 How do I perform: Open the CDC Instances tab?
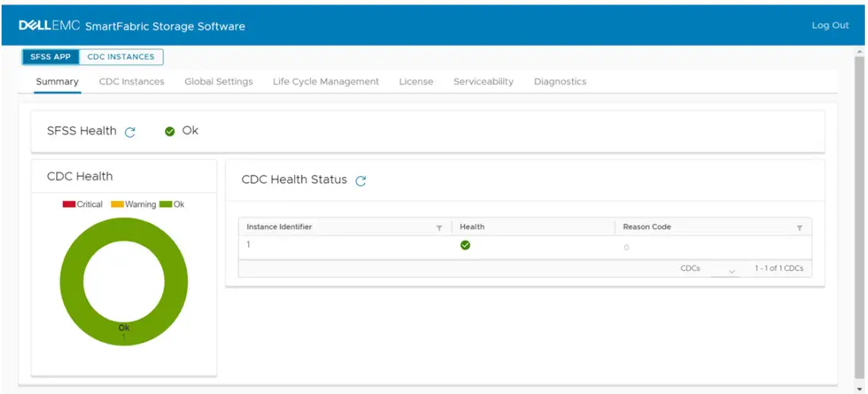coord(132,82)
